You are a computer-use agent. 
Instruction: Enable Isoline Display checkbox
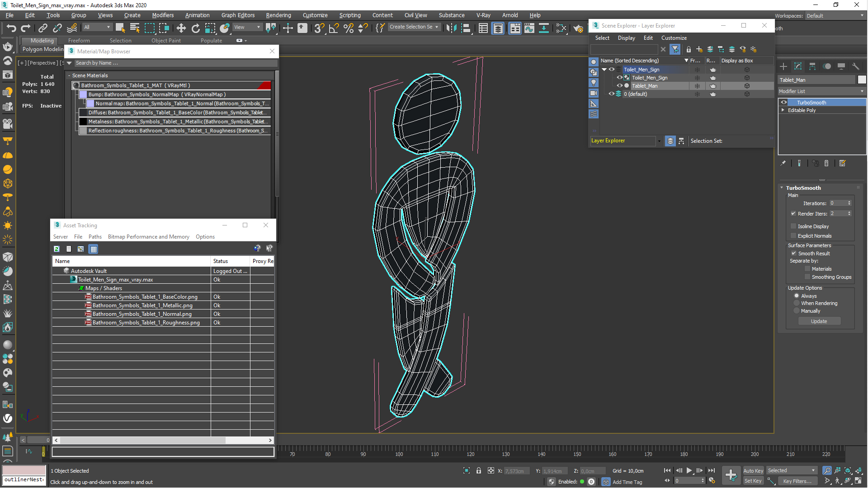click(793, 226)
